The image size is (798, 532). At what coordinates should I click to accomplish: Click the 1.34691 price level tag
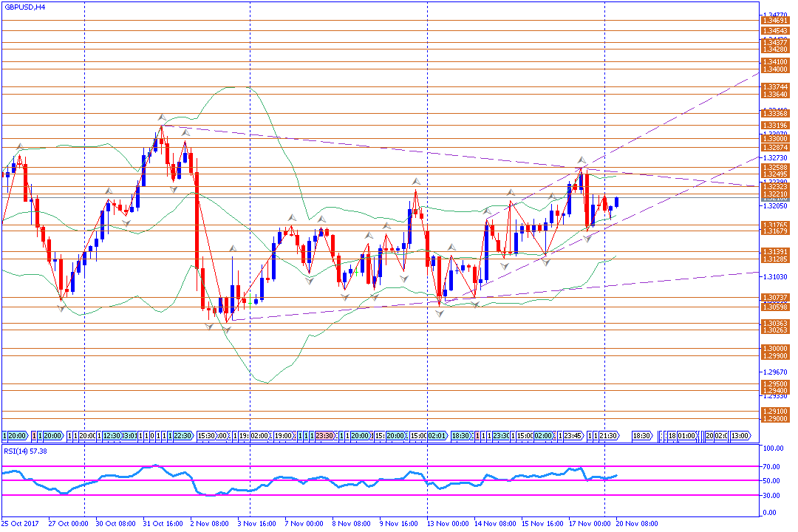click(775, 21)
